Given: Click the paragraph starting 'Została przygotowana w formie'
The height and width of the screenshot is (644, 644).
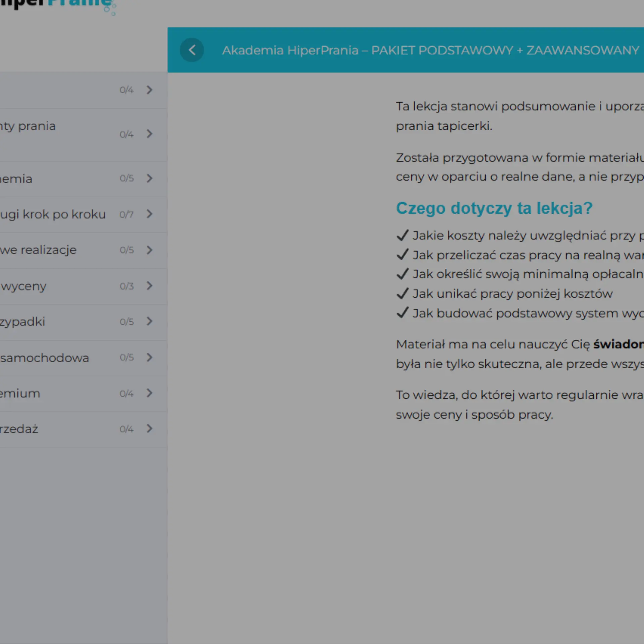Looking at the screenshot, I should (x=520, y=167).
